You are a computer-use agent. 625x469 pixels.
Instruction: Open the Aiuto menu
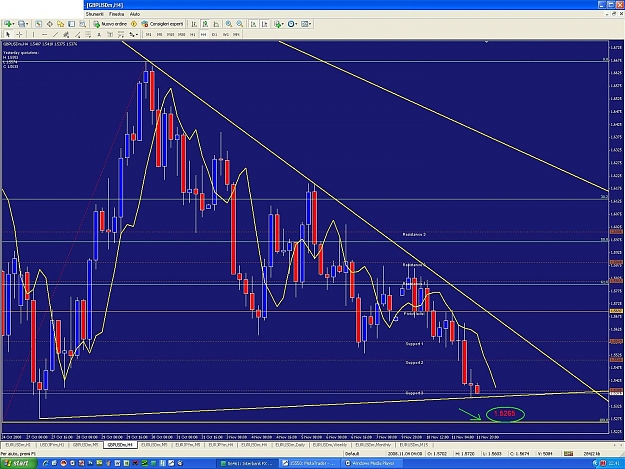coord(135,14)
